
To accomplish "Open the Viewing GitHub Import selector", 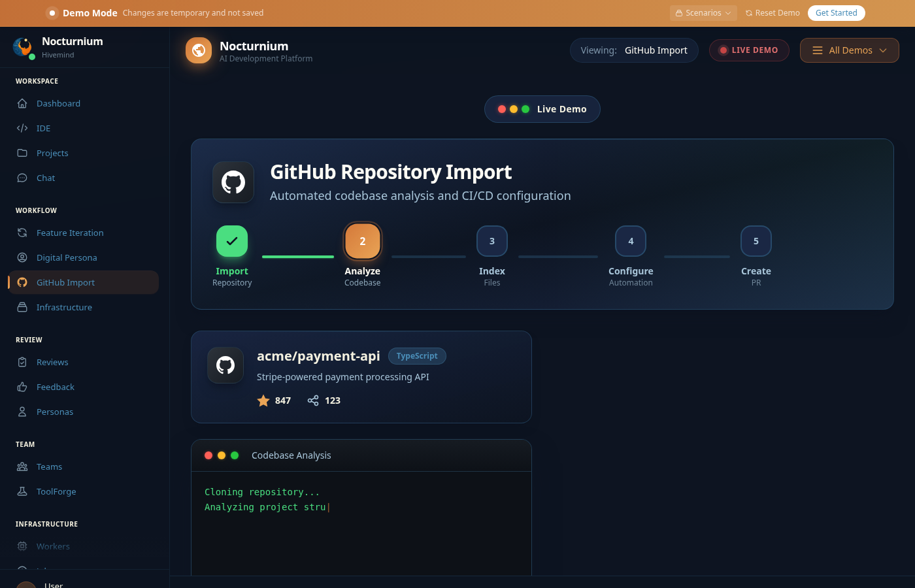I will 634,50.
